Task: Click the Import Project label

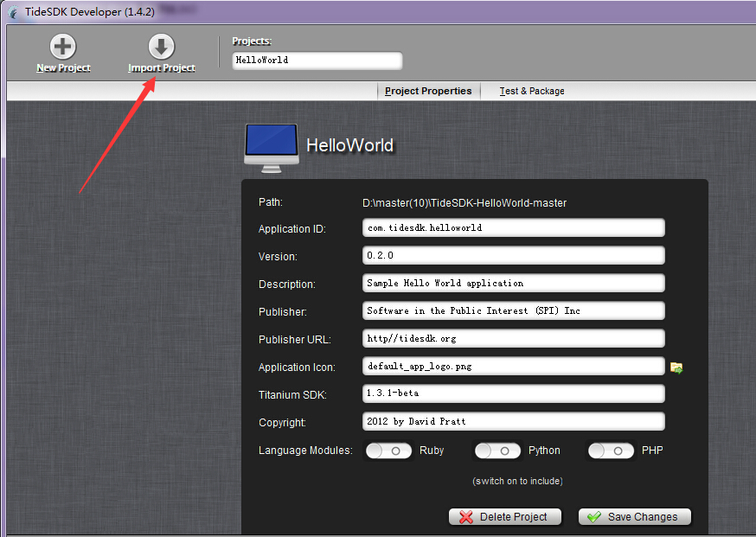Action: 162,68
